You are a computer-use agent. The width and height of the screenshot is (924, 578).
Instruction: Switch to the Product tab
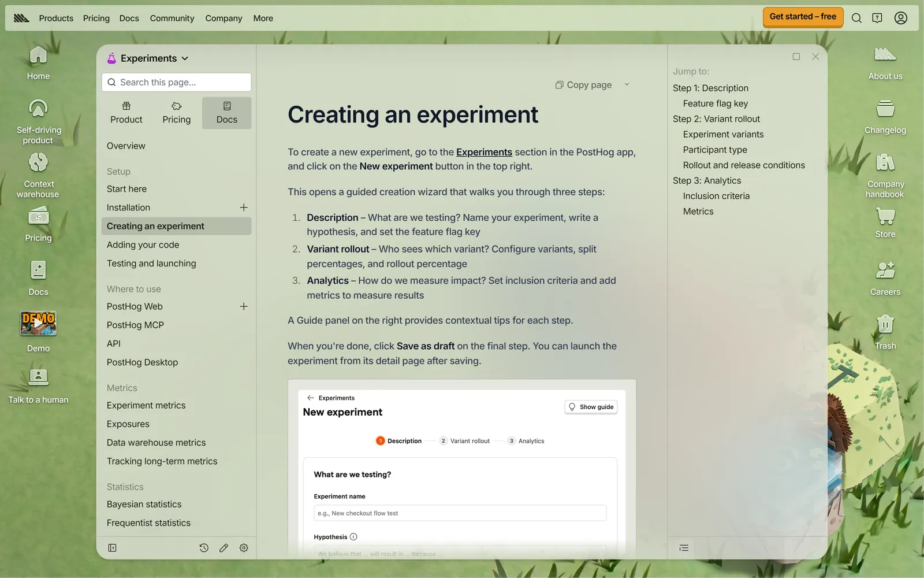pyautogui.click(x=126, y=113)
